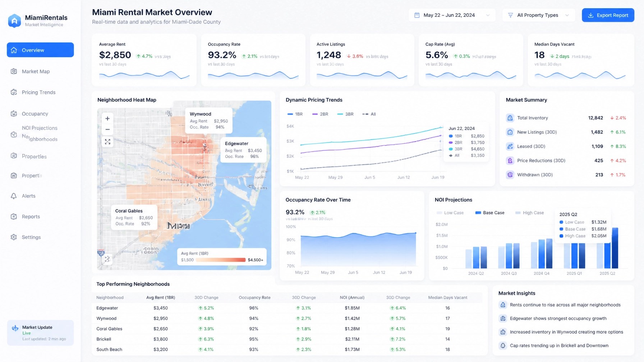Click the Reports sidebar icon
Image resolution: width=644 pixels, height=362 pixels.
tap(14, 217)
